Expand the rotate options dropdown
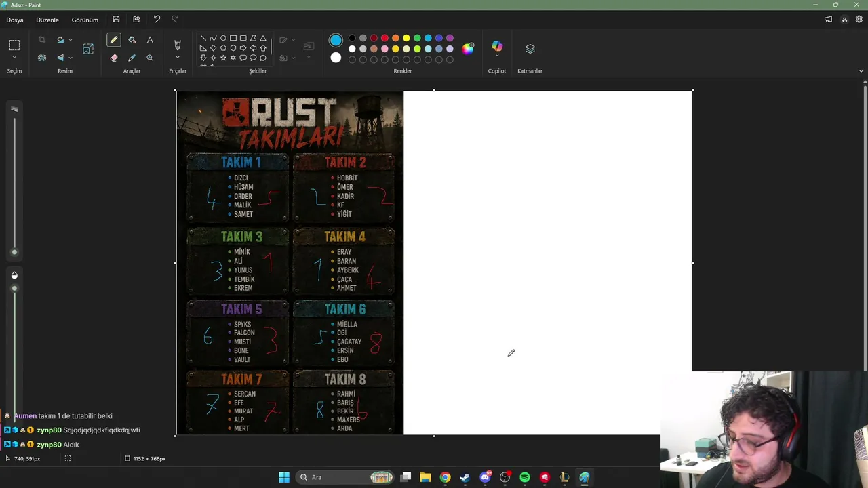Viewport: 868px width, 488px height. tap(71, 41)
